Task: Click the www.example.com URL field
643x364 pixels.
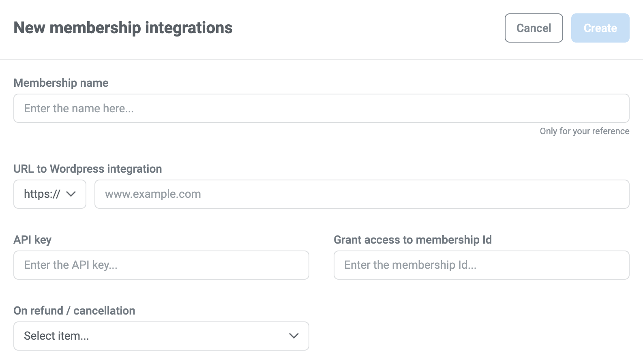Action: pos(362,194)
